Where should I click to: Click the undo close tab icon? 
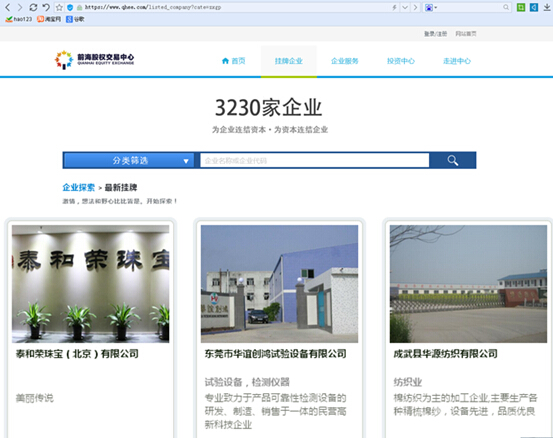[46, 7]
